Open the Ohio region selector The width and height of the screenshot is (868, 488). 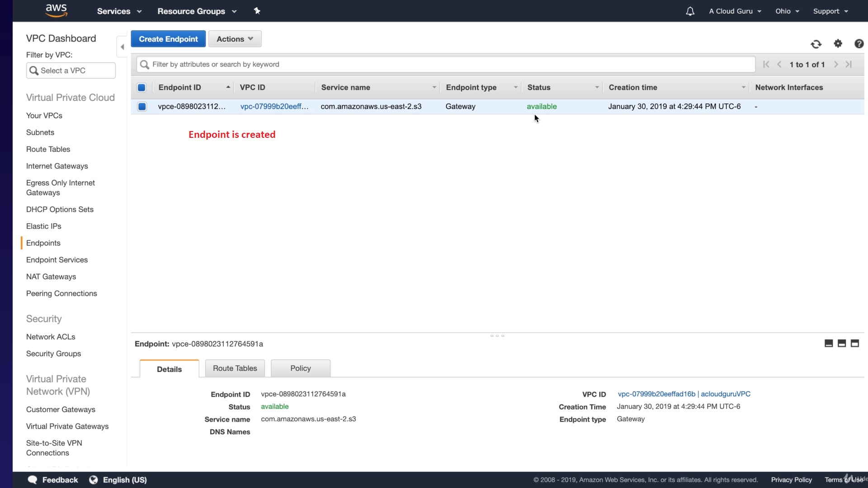[x=787, y=11]
